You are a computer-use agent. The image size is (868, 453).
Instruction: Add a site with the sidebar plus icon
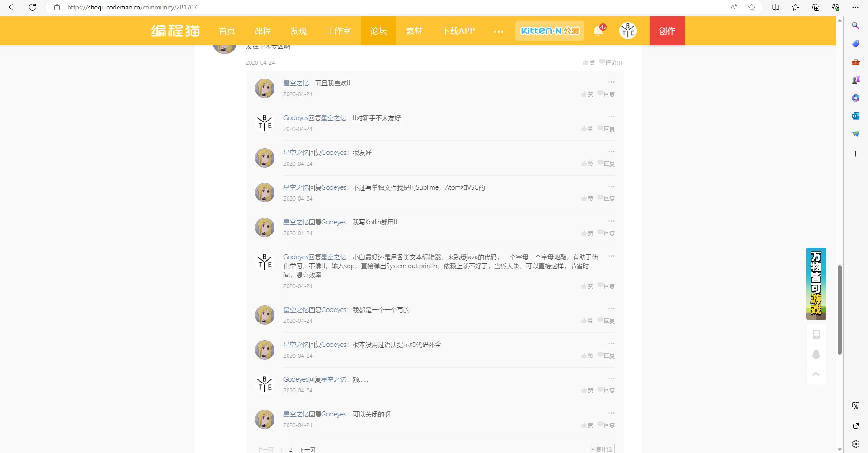pyautogui.click(x=855, y=154)
